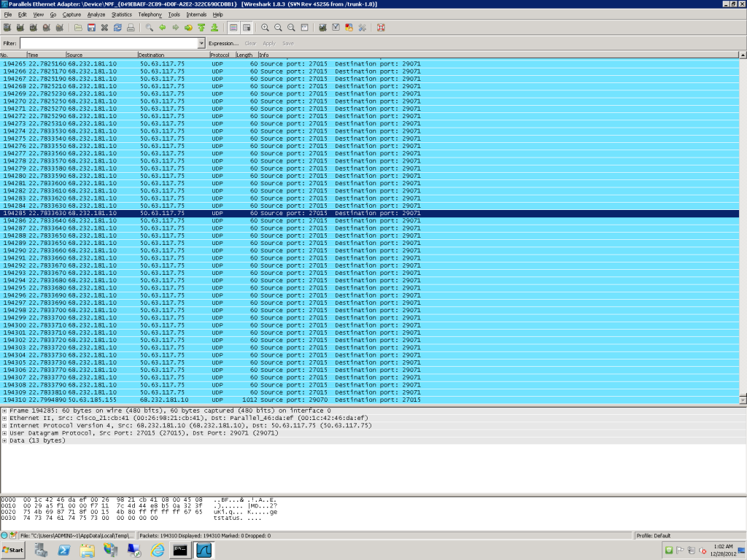
Task: Click the Zoom in toolbar icon
Action: [265, 28]
